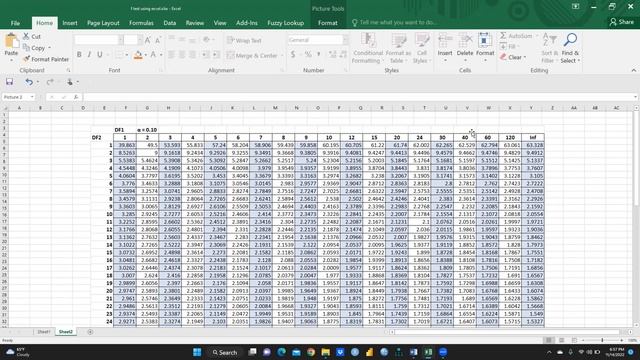Click the Sort & Filter icon
Image resolution: width=640 pixels, height=360 pixels.
(549, 40)
